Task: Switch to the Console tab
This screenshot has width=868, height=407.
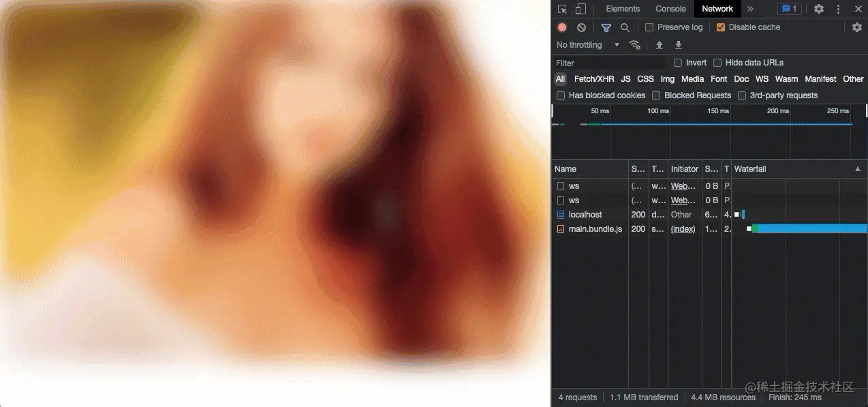Action: click(670, 9)
